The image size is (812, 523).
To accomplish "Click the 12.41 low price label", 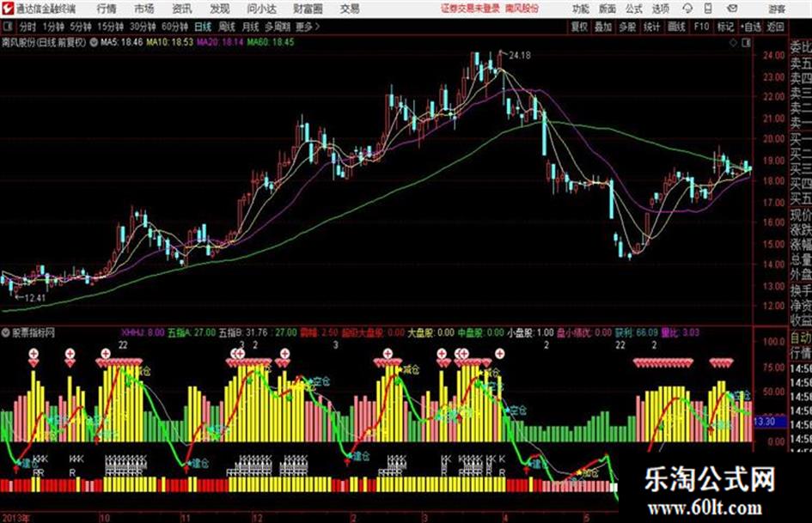I will click(34, 298).
